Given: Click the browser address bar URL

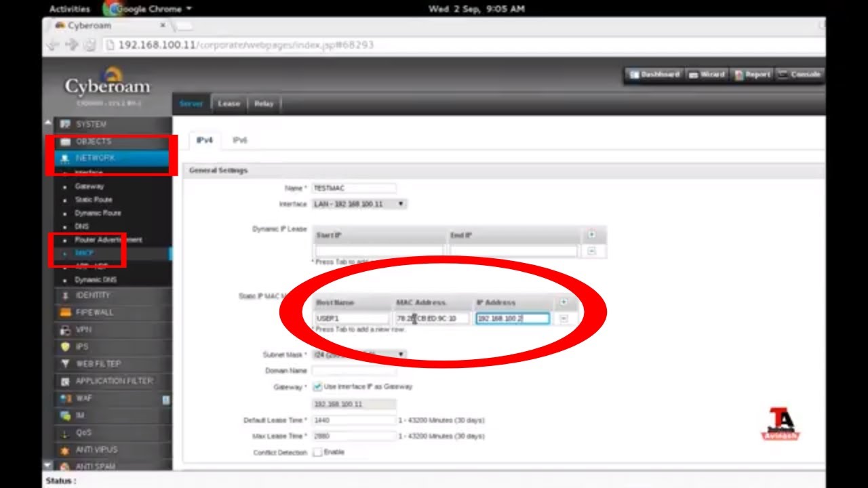Looking at the screenshot, I should pyautogui.click(x=245, y=45).
